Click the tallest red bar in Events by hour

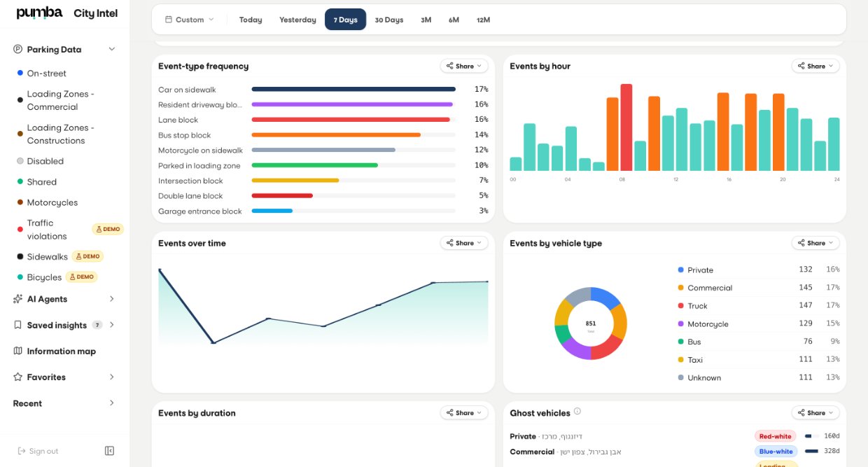tap(626, 127)
